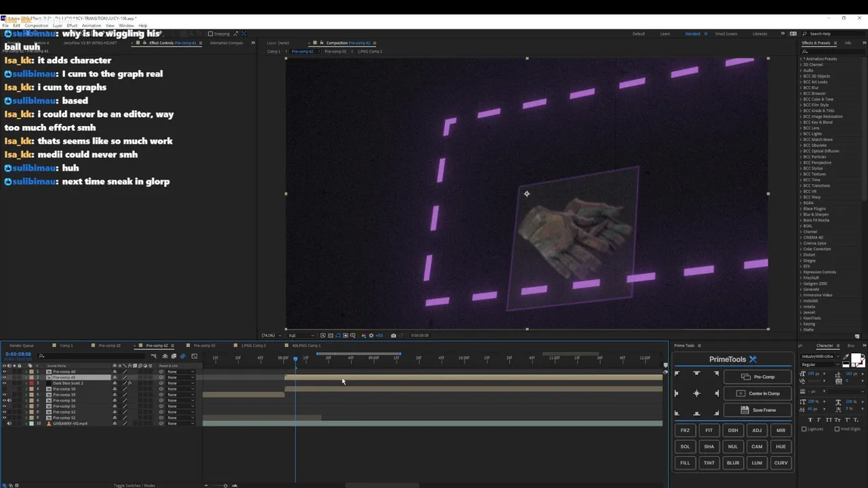Open the Composition menu
This screenshot has height=488, width=868.
click(x=37, y=26)
